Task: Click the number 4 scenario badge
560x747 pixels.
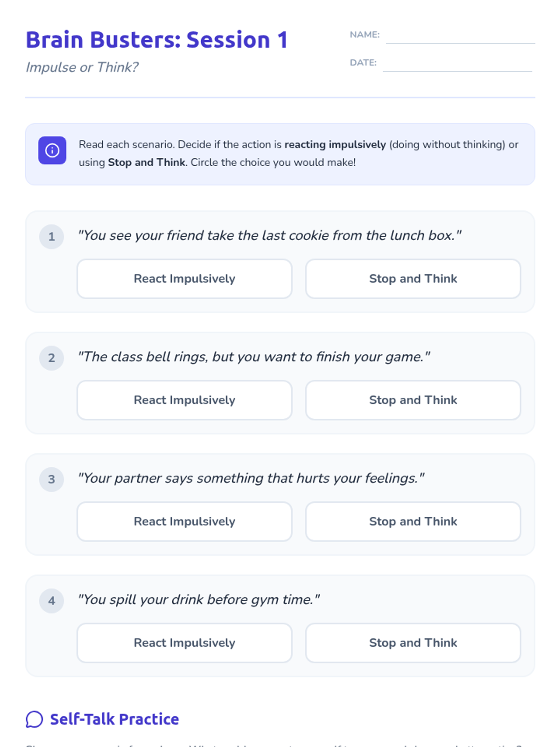Action: coord(51,601)
